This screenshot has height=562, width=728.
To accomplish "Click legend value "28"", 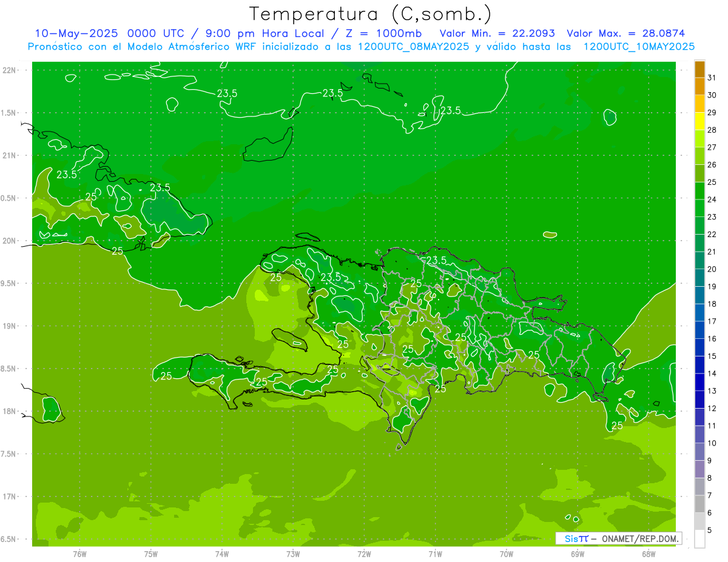I will pyautogui.click(x=712, y=130).
